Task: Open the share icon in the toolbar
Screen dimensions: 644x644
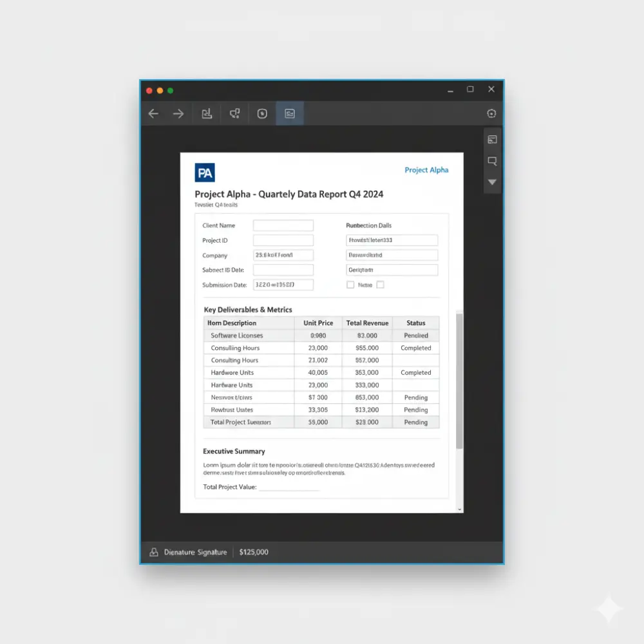Action: pos(234,113)
